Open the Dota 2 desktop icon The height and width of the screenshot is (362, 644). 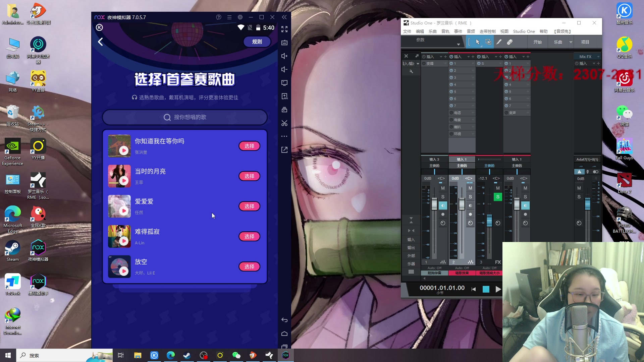point(625,183)
